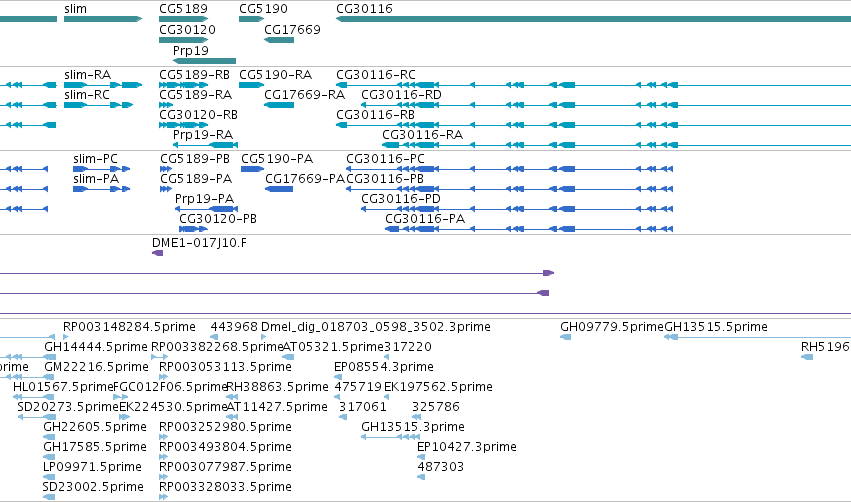
Task: Select the CG5189-RB transcript label
Action: tap(194, 75)
